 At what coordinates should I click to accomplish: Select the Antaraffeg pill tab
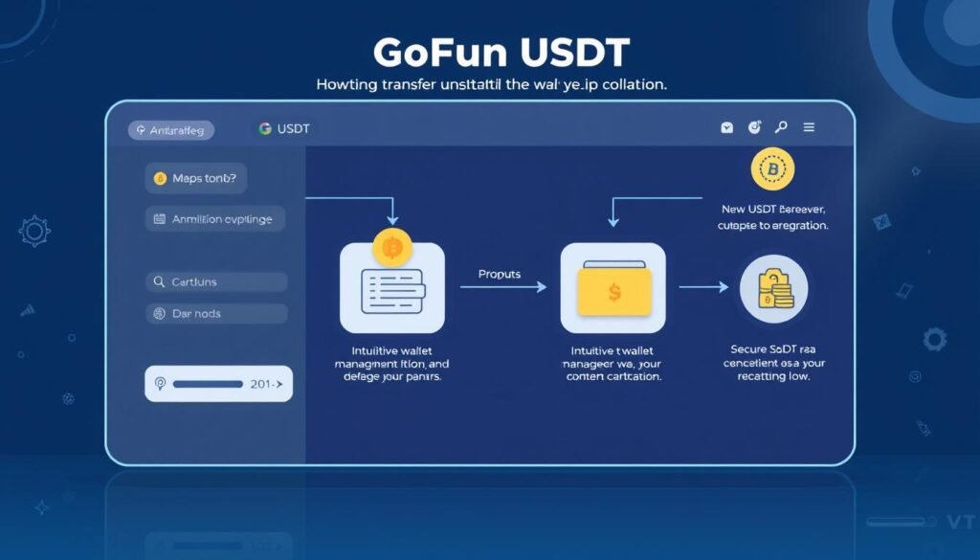171,130
